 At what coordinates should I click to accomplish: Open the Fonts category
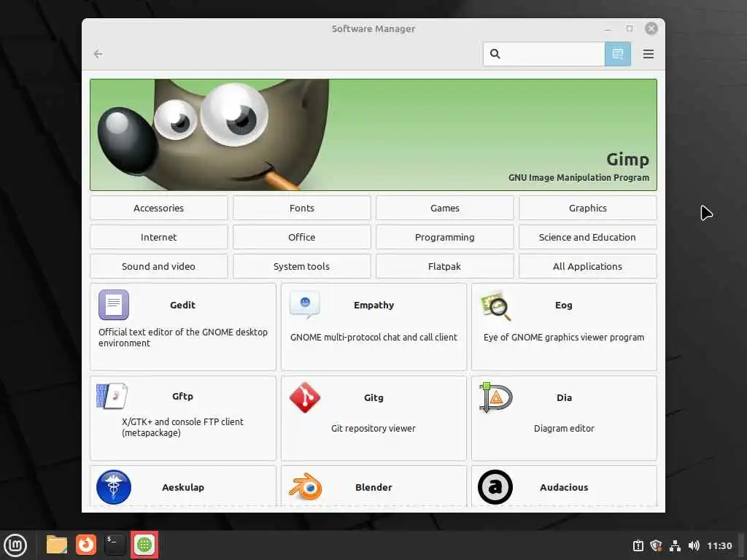[301, 208]
